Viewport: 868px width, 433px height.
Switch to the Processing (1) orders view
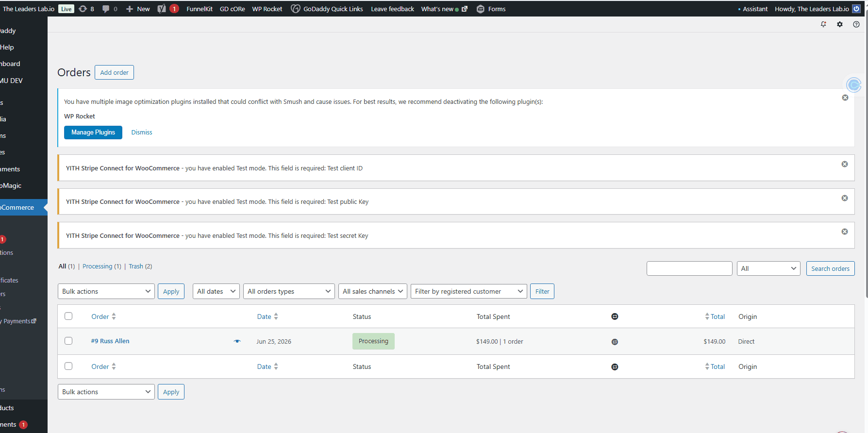click(102, 266)
